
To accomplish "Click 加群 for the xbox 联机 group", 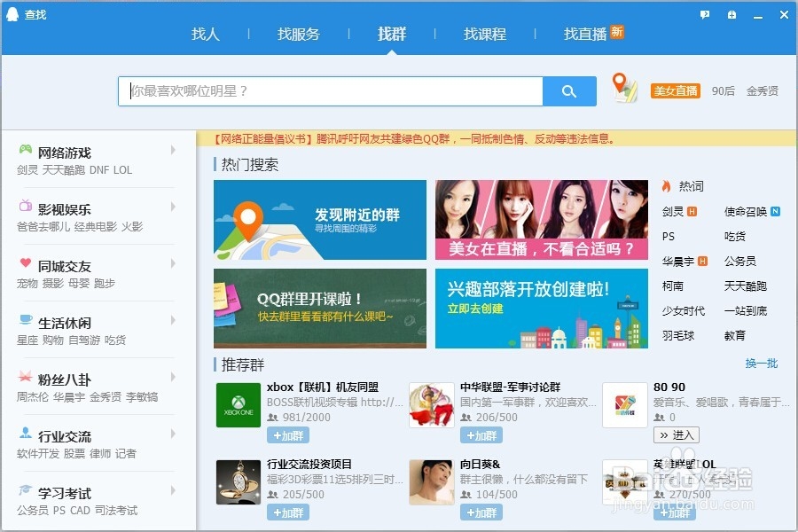I will (x=287, y=435).
